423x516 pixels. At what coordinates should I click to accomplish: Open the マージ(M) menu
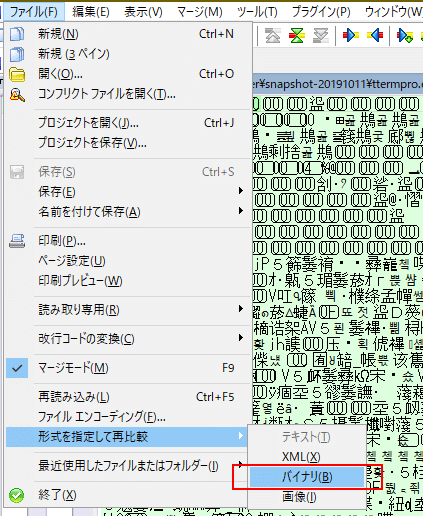point(200,12)
